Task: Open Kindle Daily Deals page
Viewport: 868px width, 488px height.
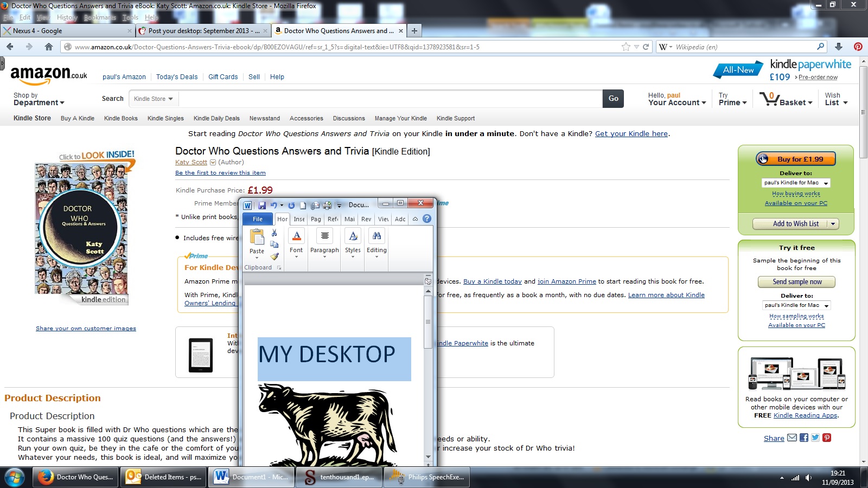Action: [216, 118]
